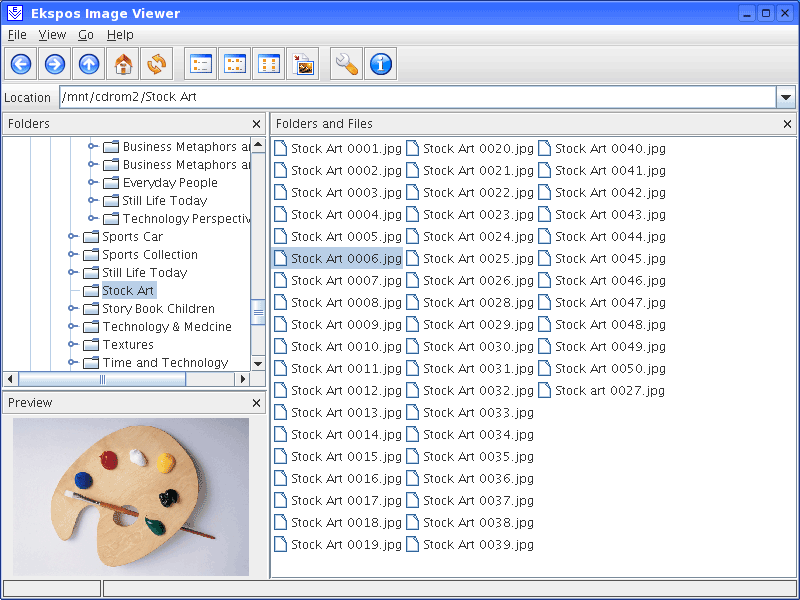Open the View menu
The width and height of the screenshot is (800, 600).
[52, 35]
